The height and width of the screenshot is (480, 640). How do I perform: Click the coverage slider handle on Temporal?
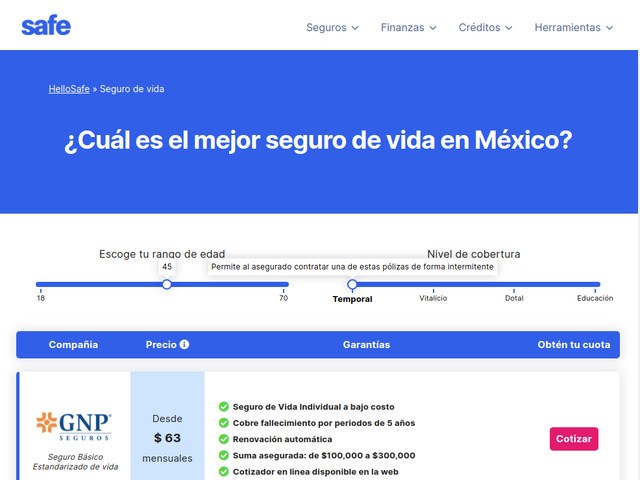(x=352, y=284)
